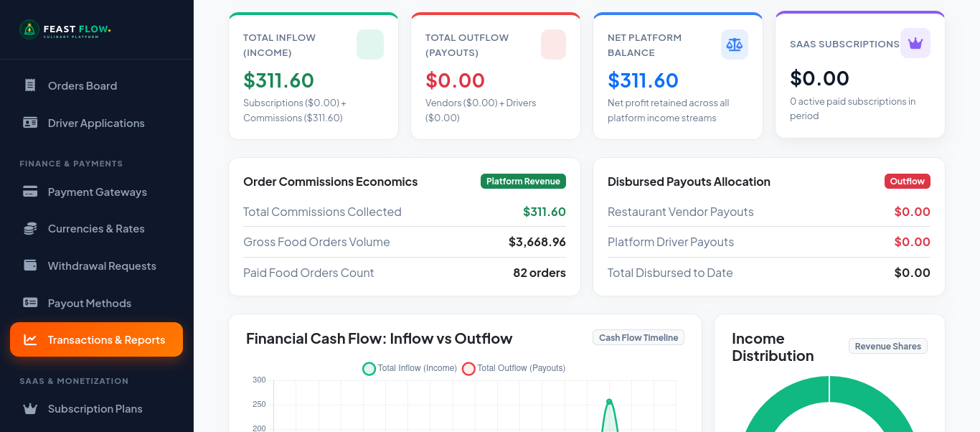Toggle Total Outflow legend on chart
This screenshot has height=432, width=980.
(514, 368)
